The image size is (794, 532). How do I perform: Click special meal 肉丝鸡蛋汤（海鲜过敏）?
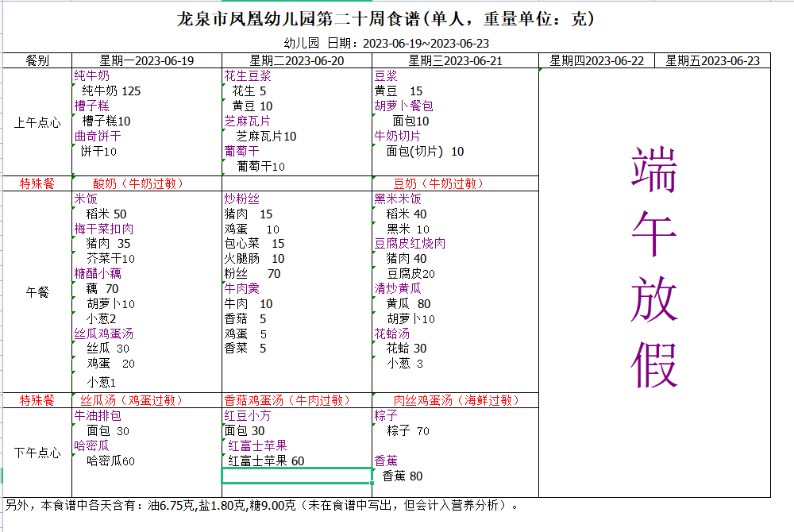click(457, 400)
